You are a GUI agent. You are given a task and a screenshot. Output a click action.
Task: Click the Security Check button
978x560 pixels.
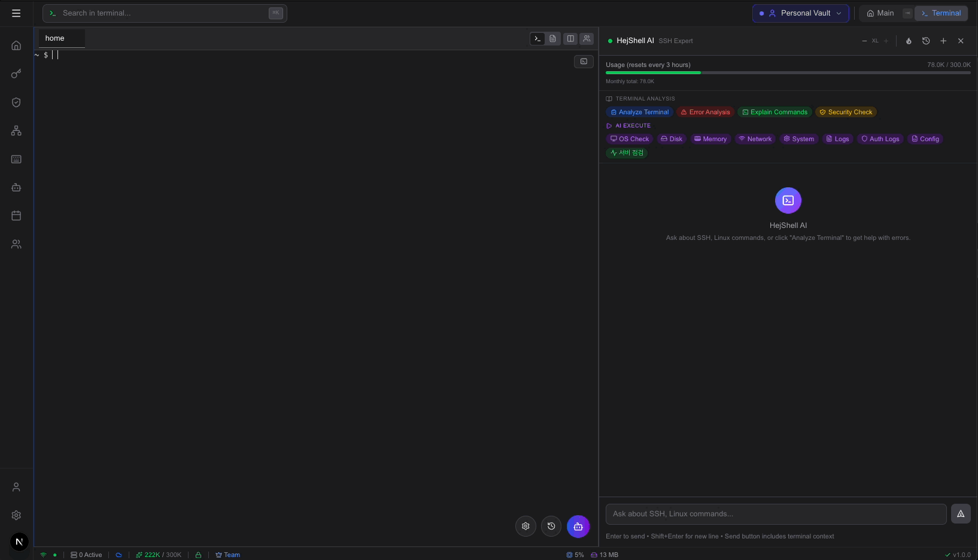click(x=846, y=112)
